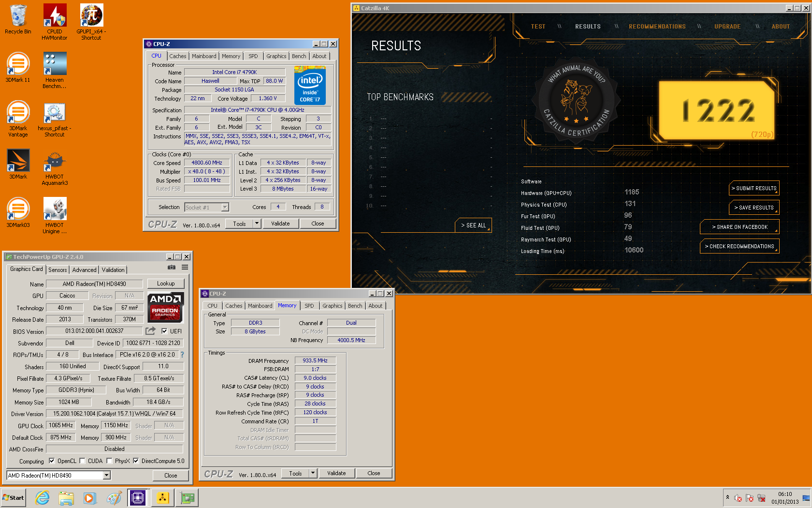Switch to Sensors tab in GPU-Z
This screenshot has width=812, height=508.
(58, 270)
